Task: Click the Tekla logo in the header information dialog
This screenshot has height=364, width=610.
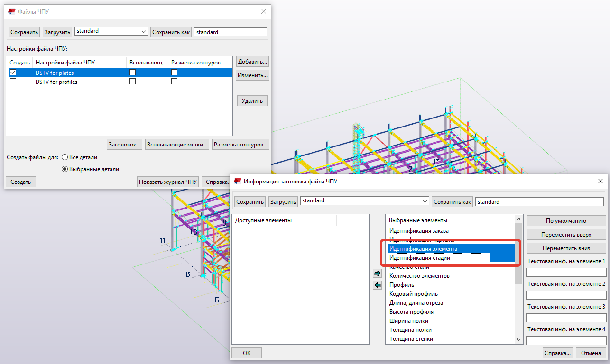Action: pos(238,181)
